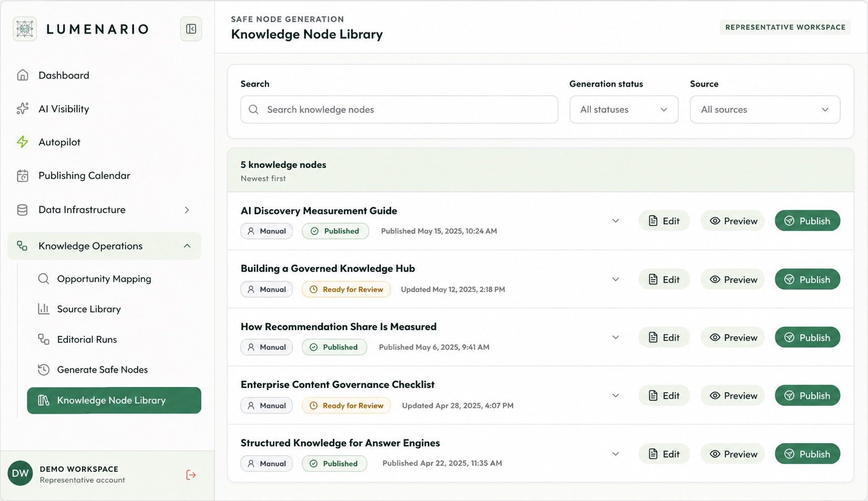The height and width of the screenshot is (501, 868).
Task: Edit AI Discovery Measurement Guide
Action: [664, 221]
